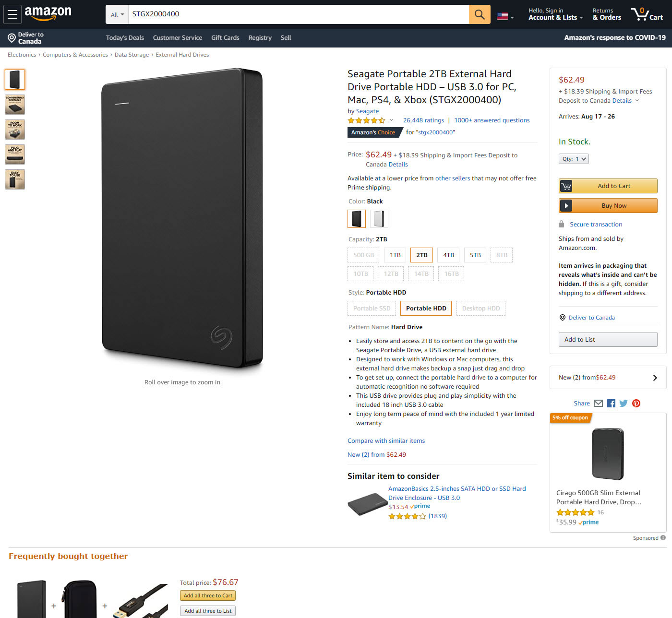Go to Gift Cards menu item

tap(225, 38)
